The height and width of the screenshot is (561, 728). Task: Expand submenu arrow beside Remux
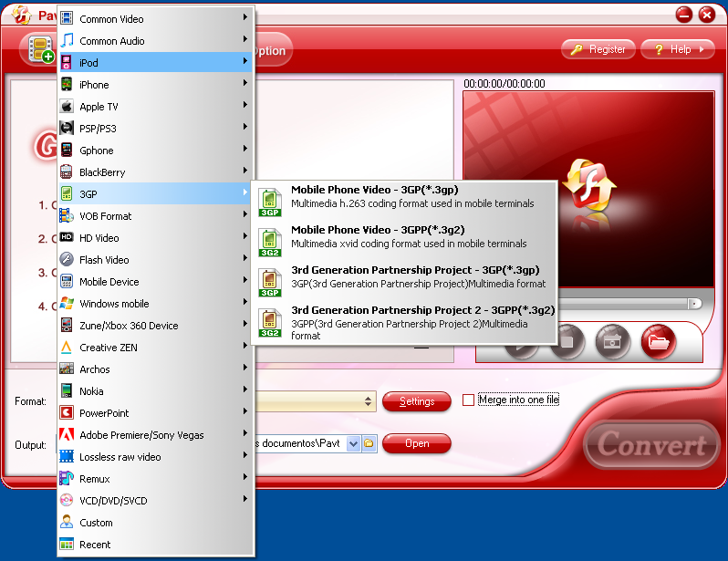245,476
